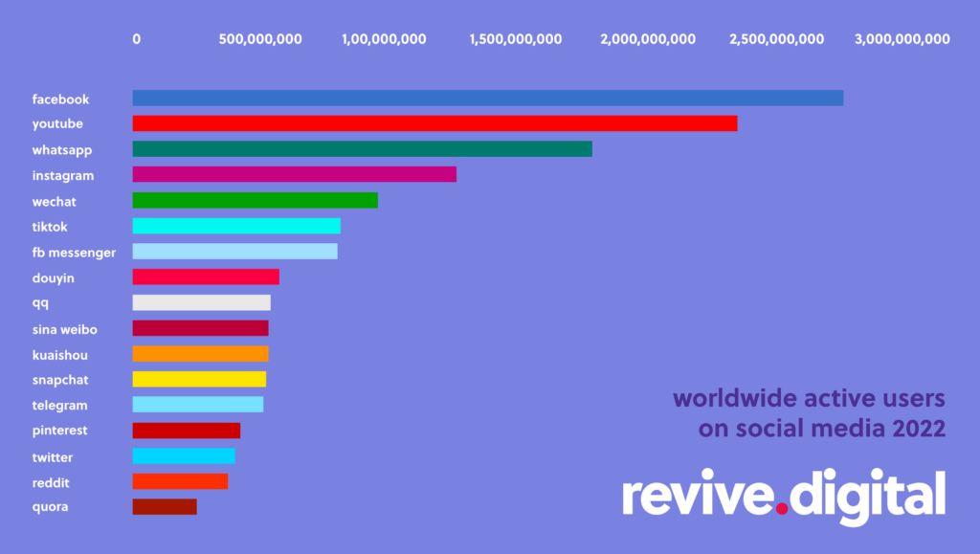
Task: Click the 'sina weibo' row label
Action: click(x=64, y=329)
